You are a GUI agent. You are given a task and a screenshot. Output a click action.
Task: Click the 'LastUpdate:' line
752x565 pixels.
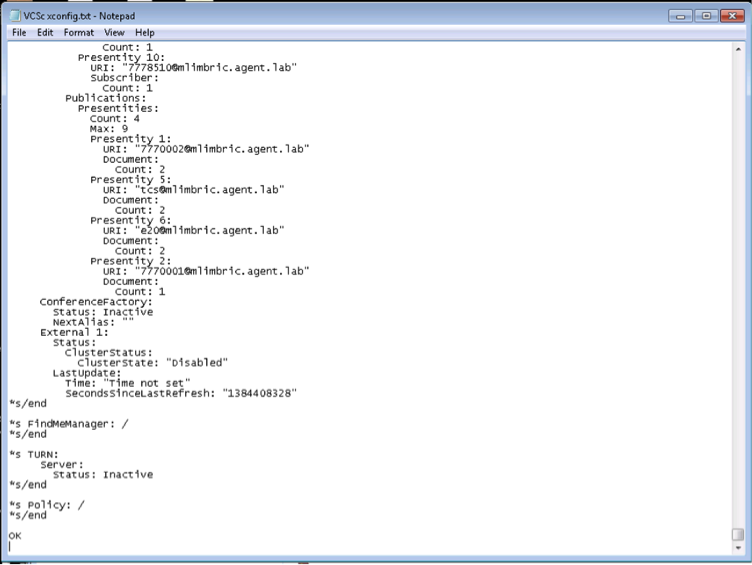coord(87,373)
